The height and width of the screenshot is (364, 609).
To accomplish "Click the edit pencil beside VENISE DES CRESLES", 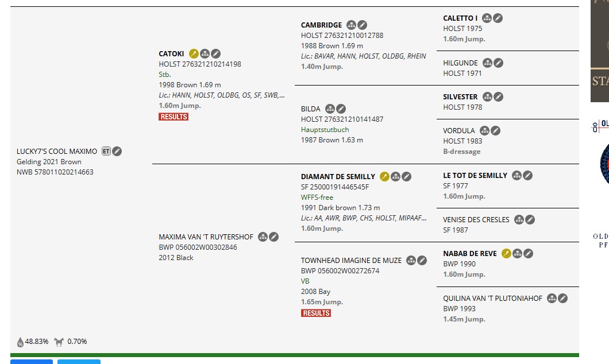I will tap(530, 220).
